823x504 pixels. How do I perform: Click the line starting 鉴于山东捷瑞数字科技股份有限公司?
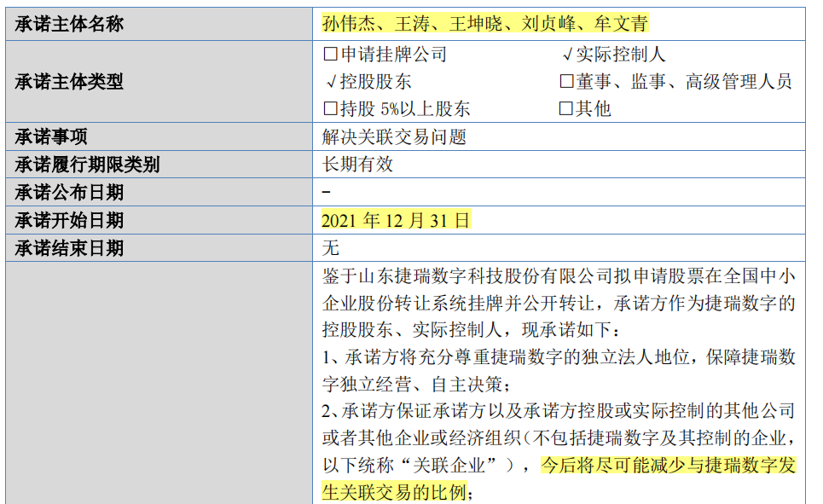pos(559,276)
